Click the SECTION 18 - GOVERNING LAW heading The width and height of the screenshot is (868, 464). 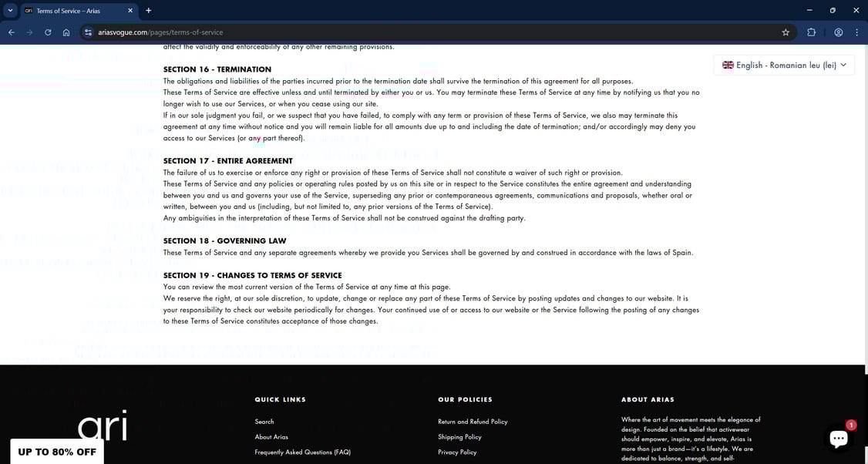pos(225,240)
